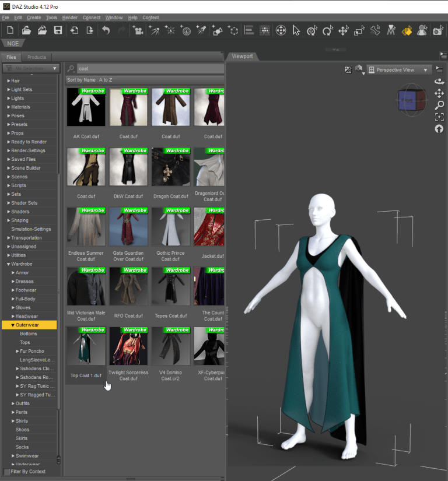Toggle Filter By Context checkbox
Viewport: 448px width, 481px height.
6,472
